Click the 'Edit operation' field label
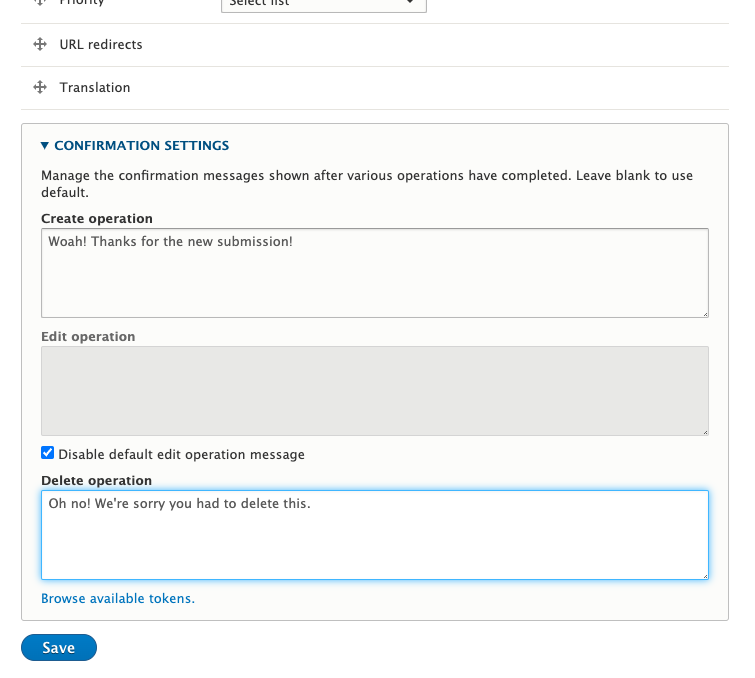The image size is (755, 678). pyautogui.click(x=88, y=337)
